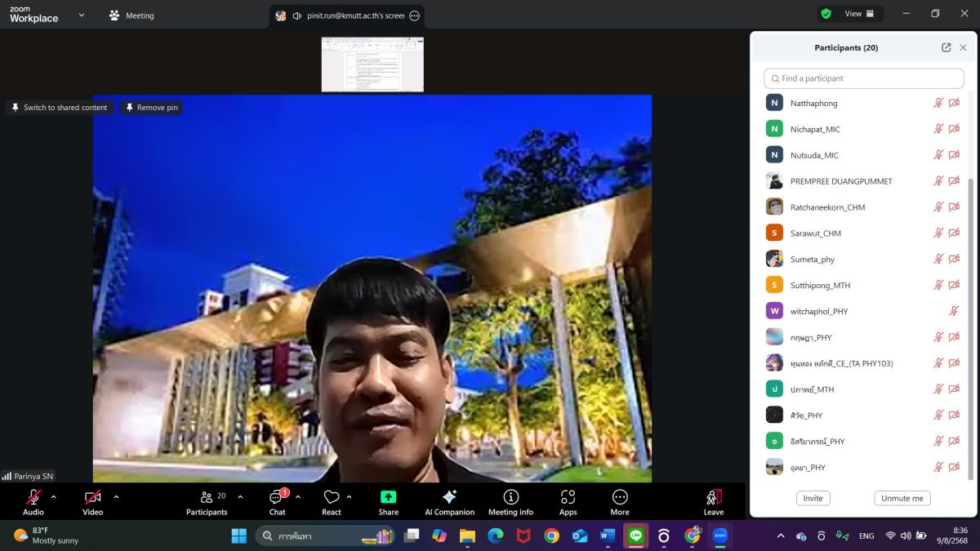Screen dimensions: 980x551
Task: Click the green encryption shield icon
Action: 826,14
